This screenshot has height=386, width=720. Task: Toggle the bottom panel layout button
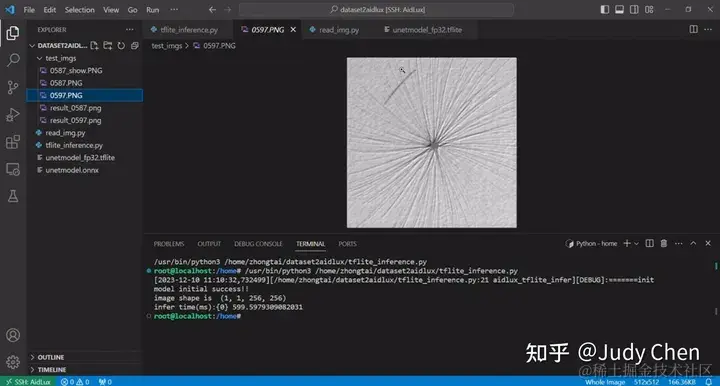(619, 9)
